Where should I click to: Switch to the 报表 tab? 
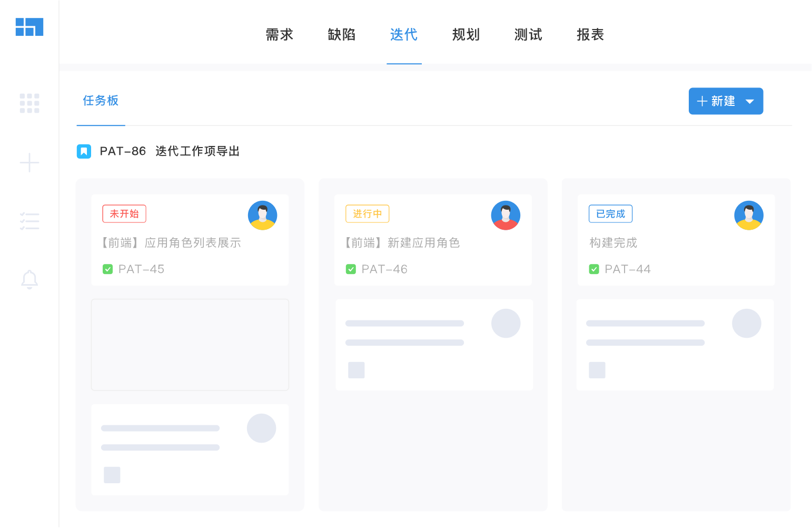click(590, 35)
